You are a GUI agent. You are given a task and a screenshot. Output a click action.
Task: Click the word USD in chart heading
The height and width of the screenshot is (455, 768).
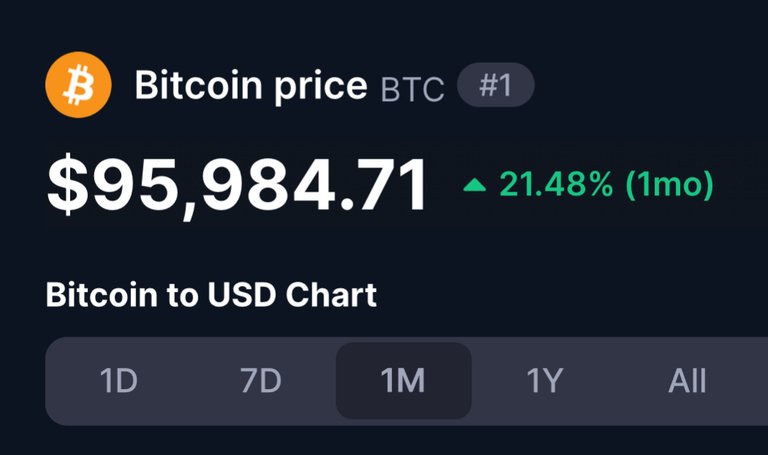pos(242,295)
